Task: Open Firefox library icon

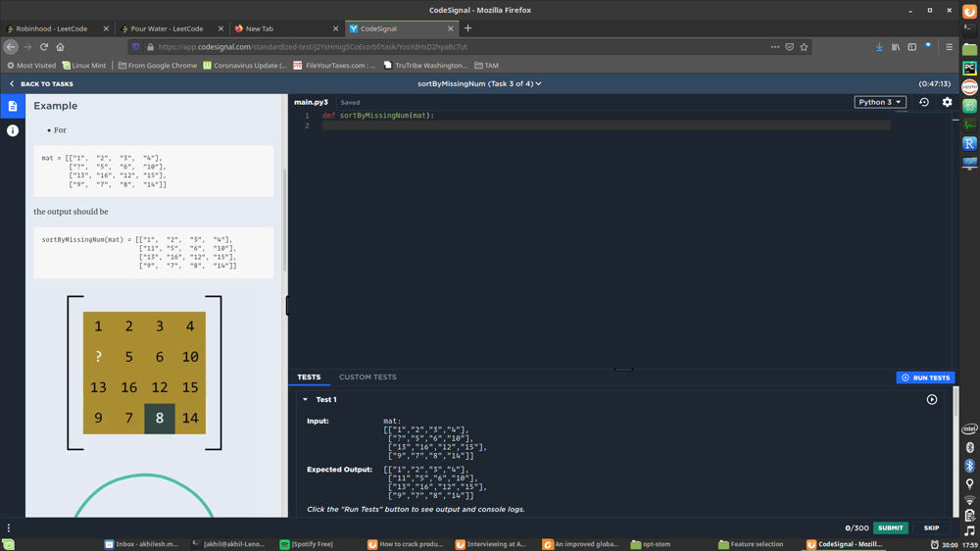Action: point(896,47)
